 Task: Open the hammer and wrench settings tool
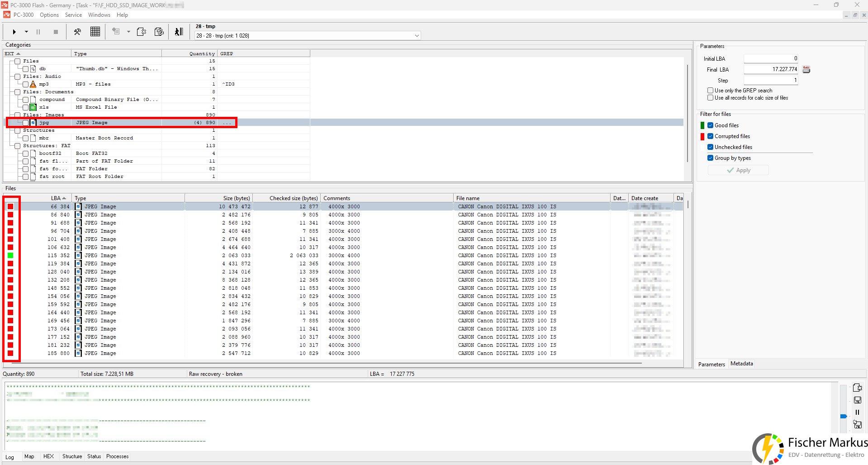tap(77, 32)
